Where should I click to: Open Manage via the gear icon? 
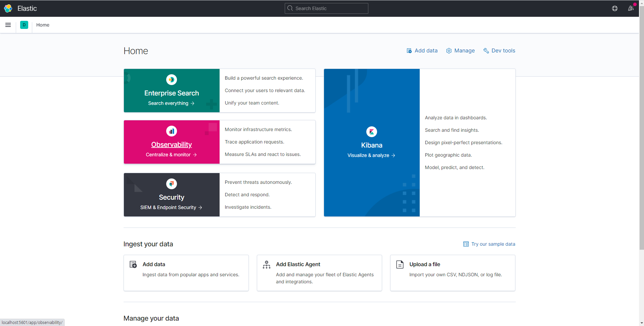[x=449, y=51]
